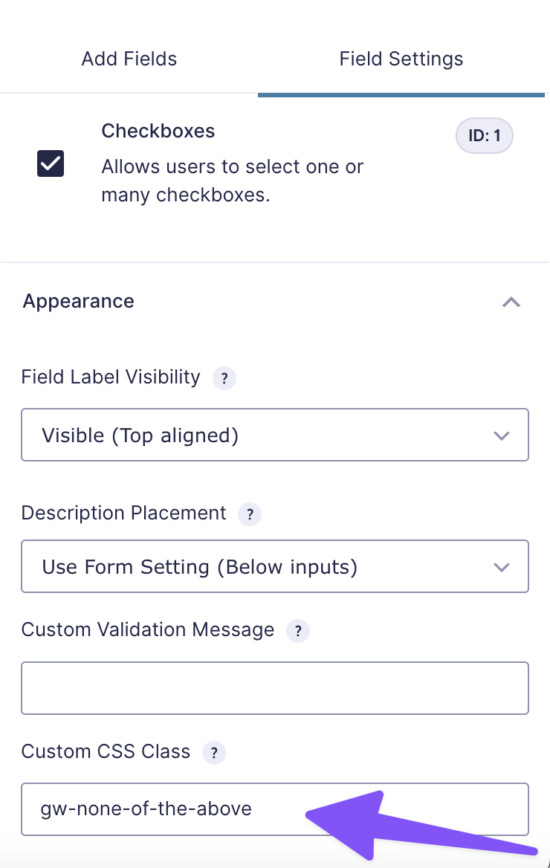Click the Checkboxes field title

click(x=158, y=131)
